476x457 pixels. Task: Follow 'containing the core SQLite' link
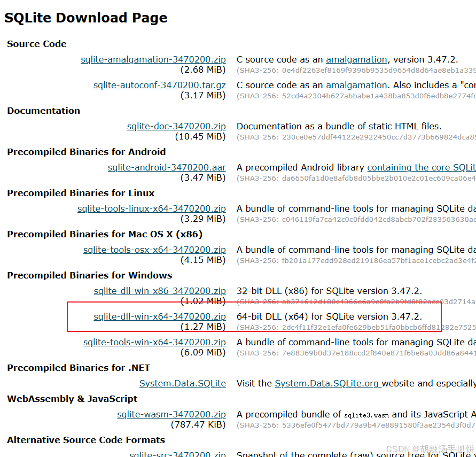tap(422, 167)
